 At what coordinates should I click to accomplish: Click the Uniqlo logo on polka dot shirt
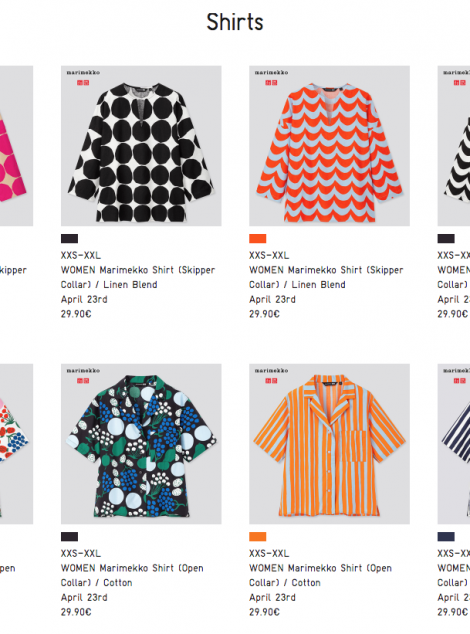tap(83, 82)
